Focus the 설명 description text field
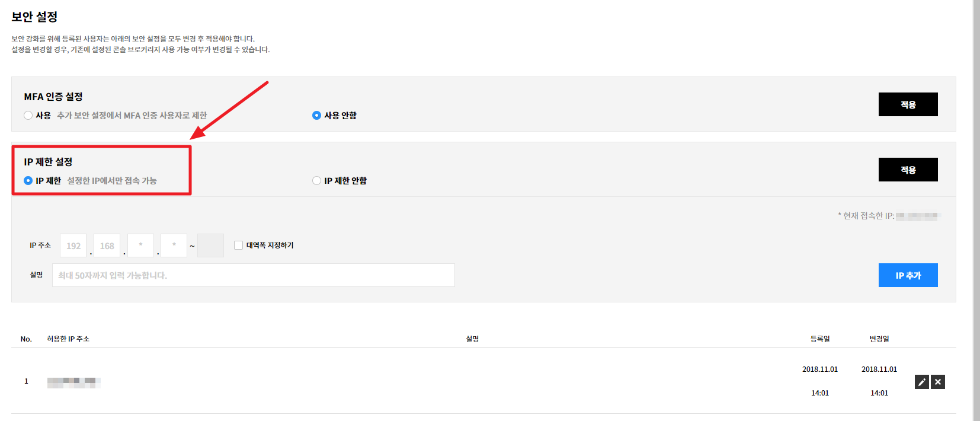 (253, 275)
